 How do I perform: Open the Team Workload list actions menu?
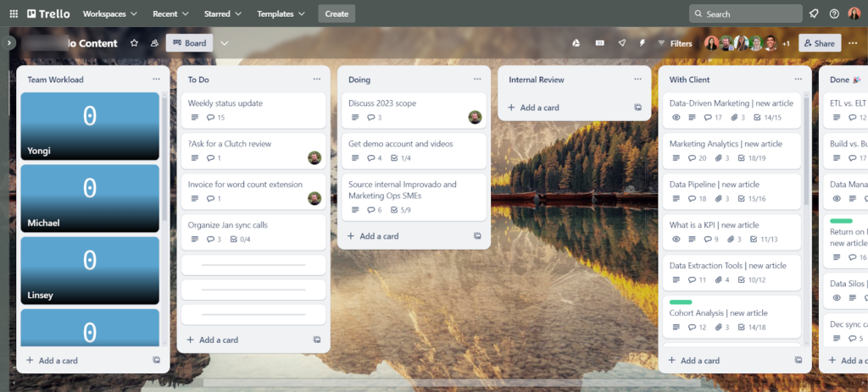coord(156,80)
